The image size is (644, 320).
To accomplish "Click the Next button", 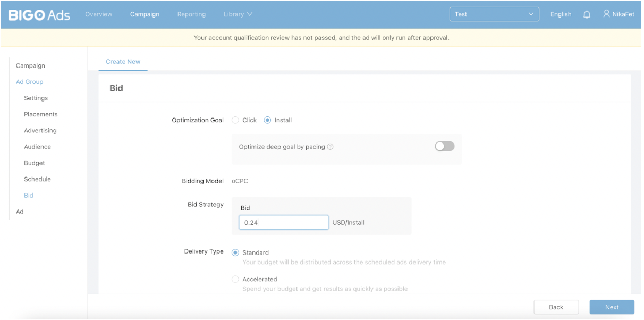I will tap(612, 307).
